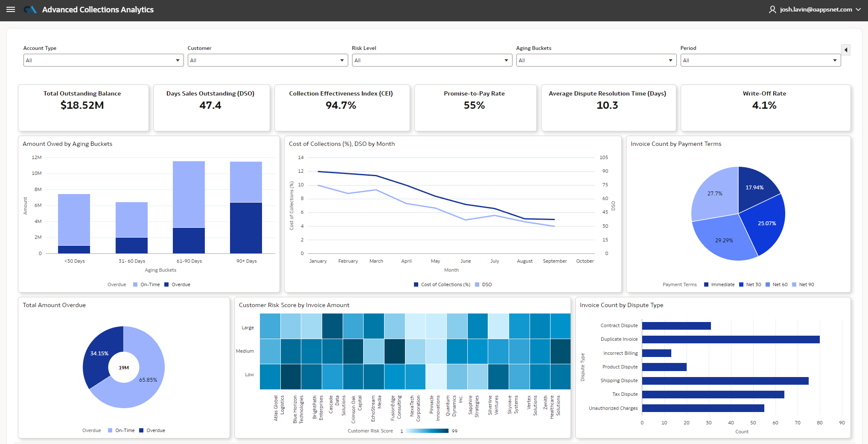
Task: Click the Promise-to-Pay Rate 55% value
Action: 474,105
